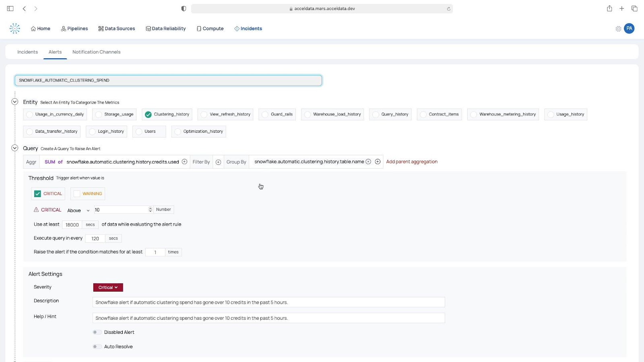The width and height of the screenshot is (644, 362).
Task: Open Incidents navigation item
Action: (x=248, y=29)
